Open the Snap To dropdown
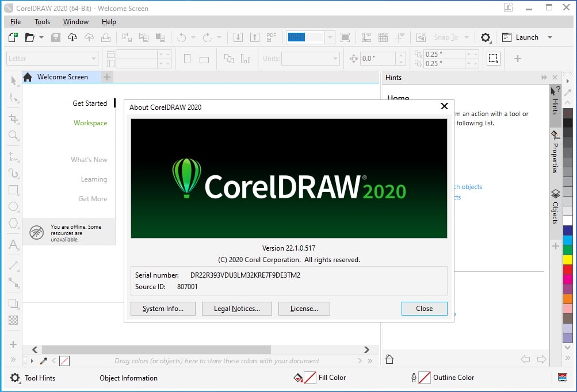Image resolution: width=577 pixels, height=392 pixels. (x=467, y=37)
